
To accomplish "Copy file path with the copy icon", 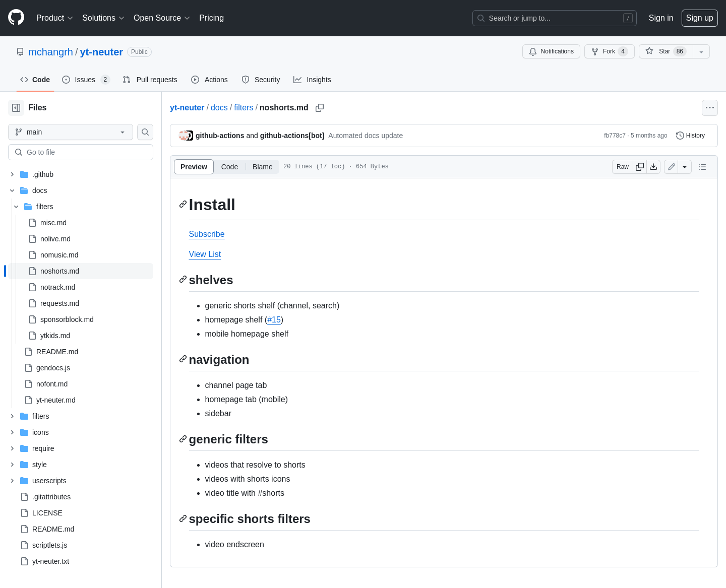I will [320, 108].
